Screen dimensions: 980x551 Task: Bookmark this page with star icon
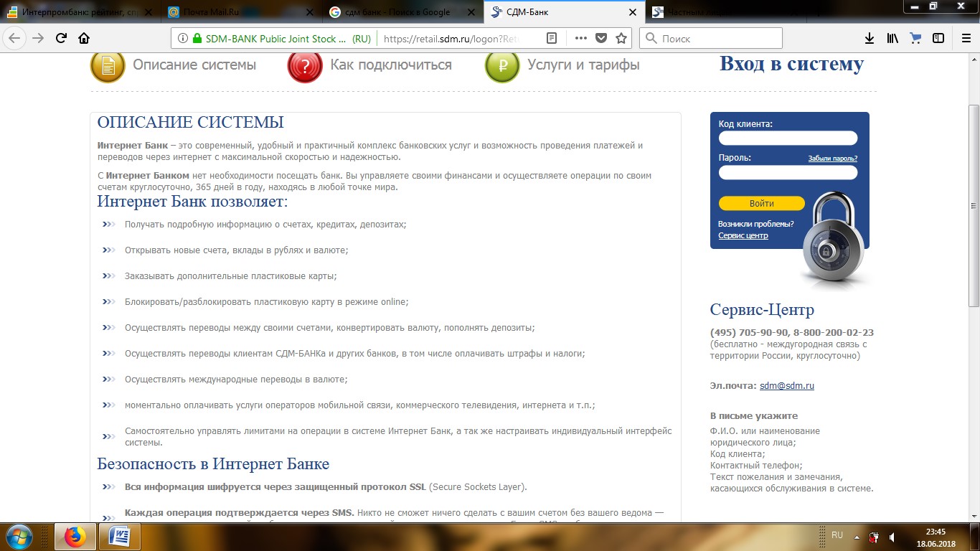[x=621, y=39]
